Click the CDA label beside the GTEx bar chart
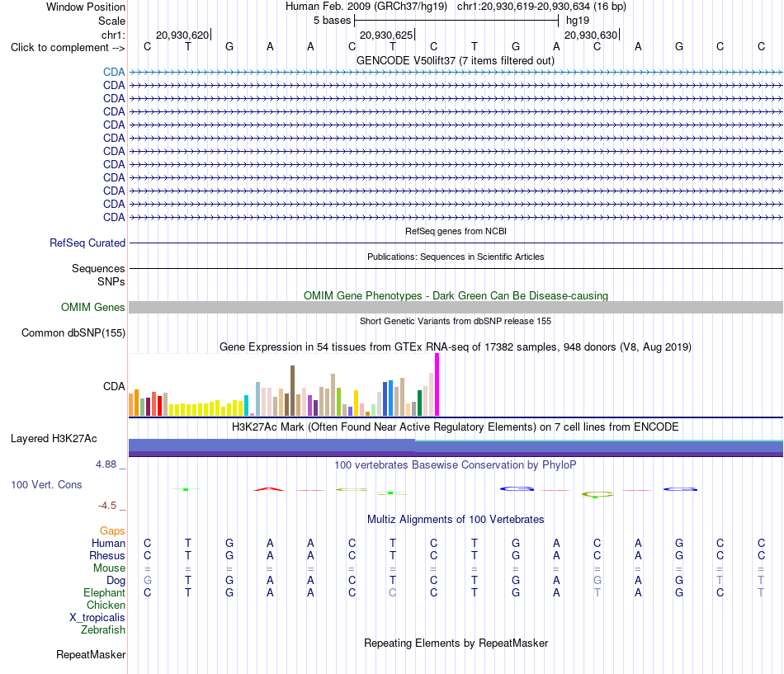This screenshot has width=784, height=674. pos(114,387)
